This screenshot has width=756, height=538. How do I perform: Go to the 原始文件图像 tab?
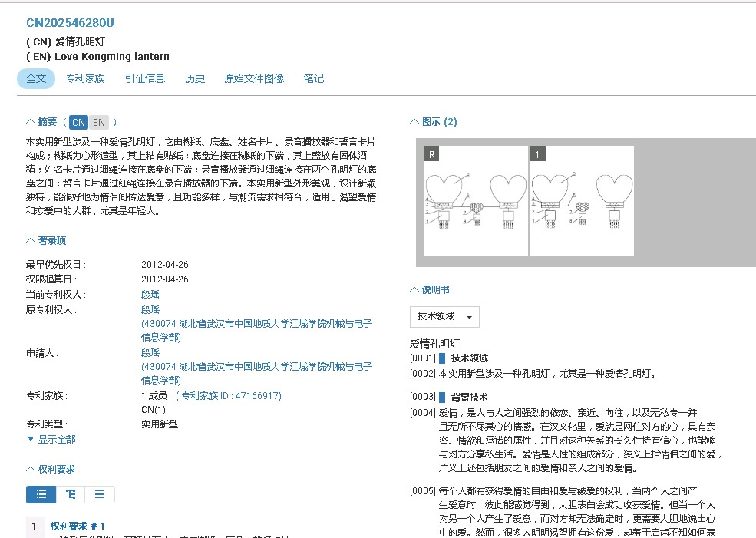click(x=254, y=78)
